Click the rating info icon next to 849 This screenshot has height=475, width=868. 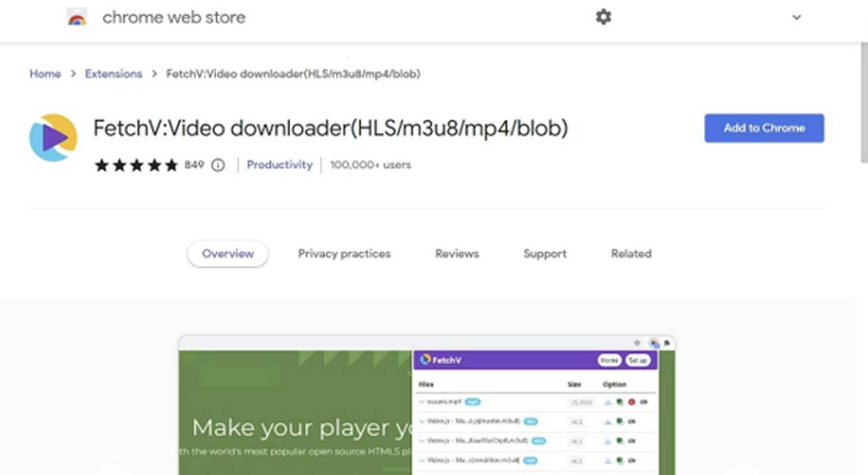[218, 165]
